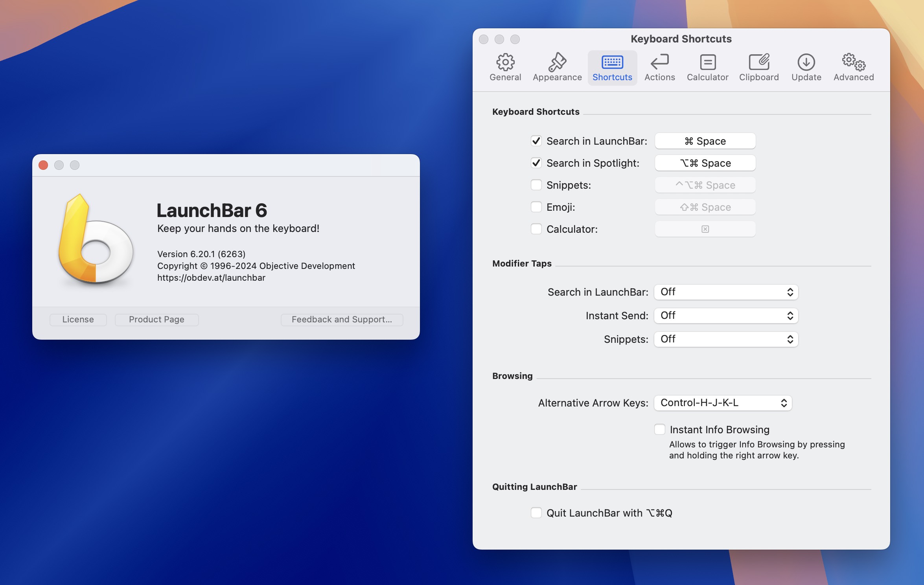Enable Instant Info Browsing checkbox
The width and height of the screenshot is (924, 585).
(x=659, y=429)
